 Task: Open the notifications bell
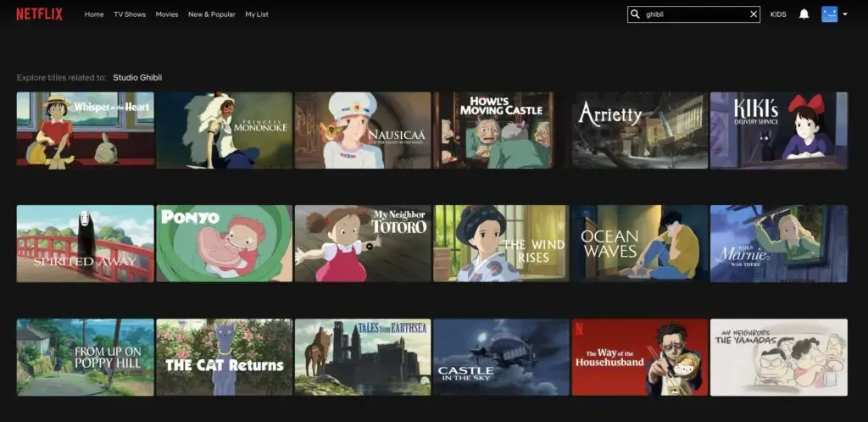pyautogui.click(x=804, y=14)
